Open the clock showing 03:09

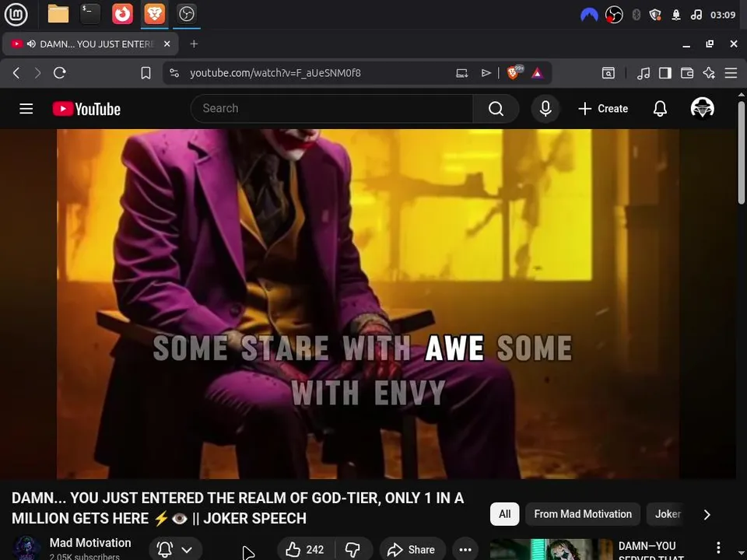pyautogui.click(x=723, y=15)
